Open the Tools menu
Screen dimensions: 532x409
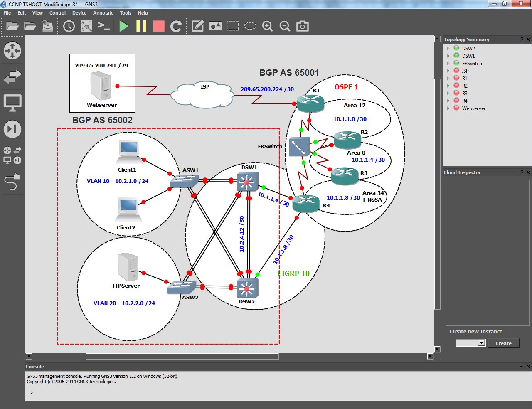pyautogui.click(x=126, y=13)
